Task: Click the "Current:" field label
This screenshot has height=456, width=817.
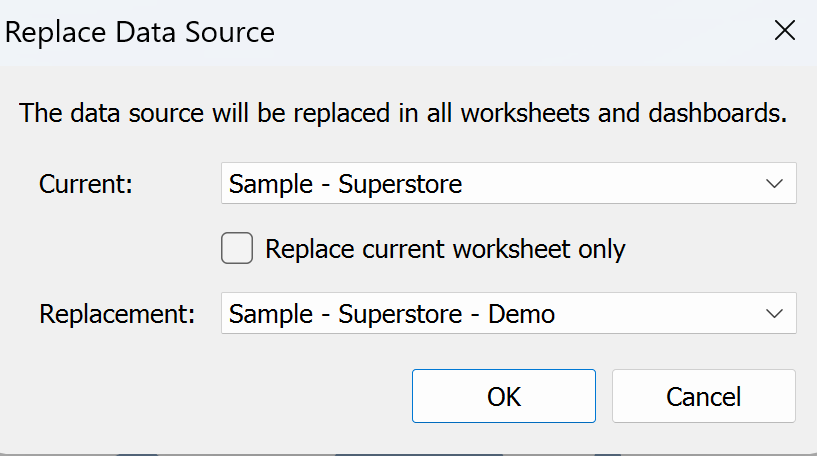Action: coord(86,184)
